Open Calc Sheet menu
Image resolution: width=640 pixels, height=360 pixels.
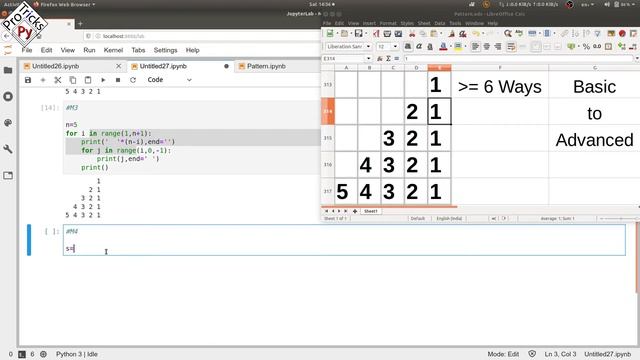[424, 23]
